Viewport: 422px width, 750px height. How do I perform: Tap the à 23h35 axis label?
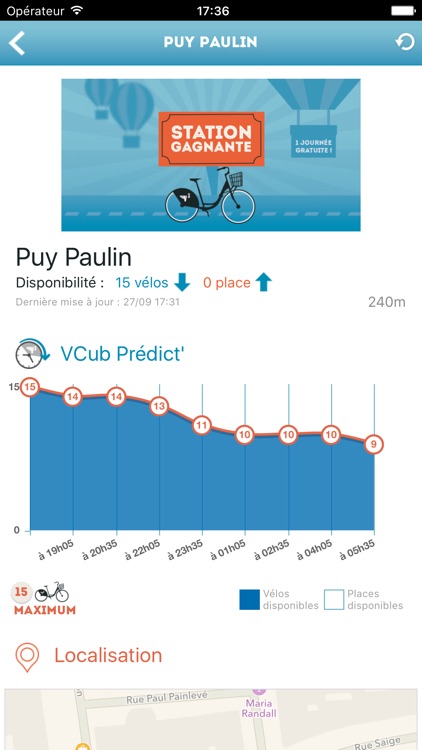click(x=186, y=550)
